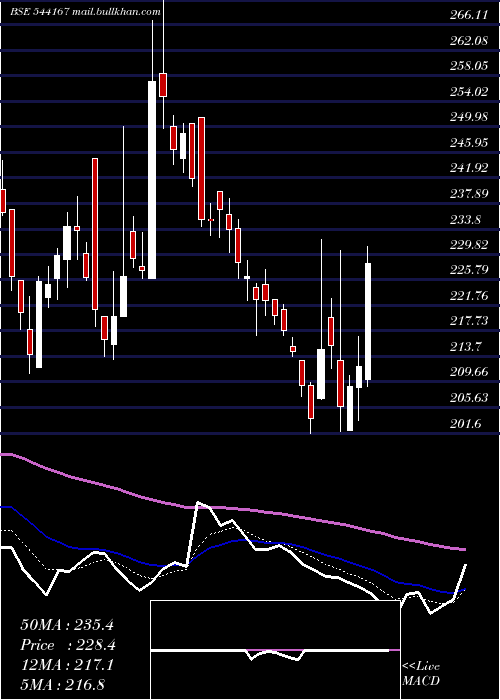Click the 12MA : 217.1 readout
This screenshot has width=500, height=700.
tap(67, 665)
